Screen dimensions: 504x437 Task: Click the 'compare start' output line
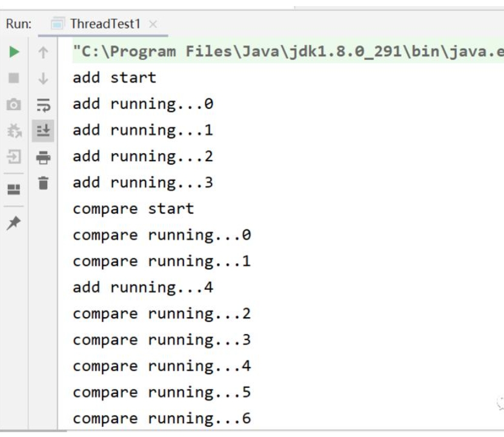point(133,209)
